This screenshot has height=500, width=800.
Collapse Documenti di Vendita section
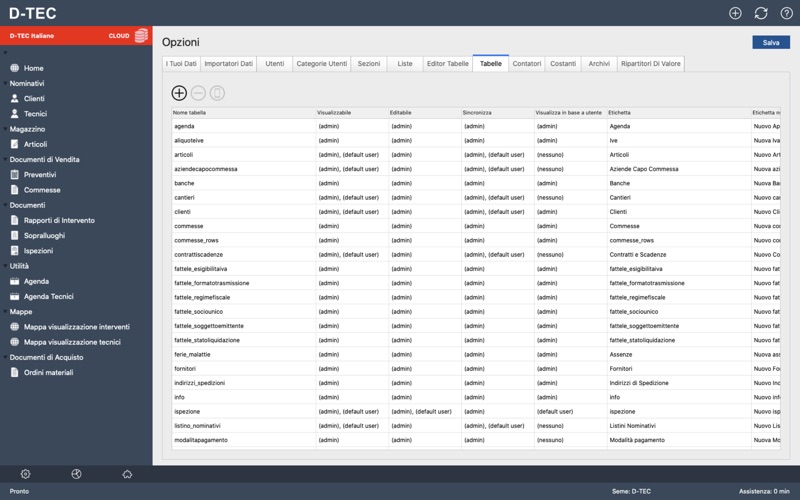[x=5, y=159]
